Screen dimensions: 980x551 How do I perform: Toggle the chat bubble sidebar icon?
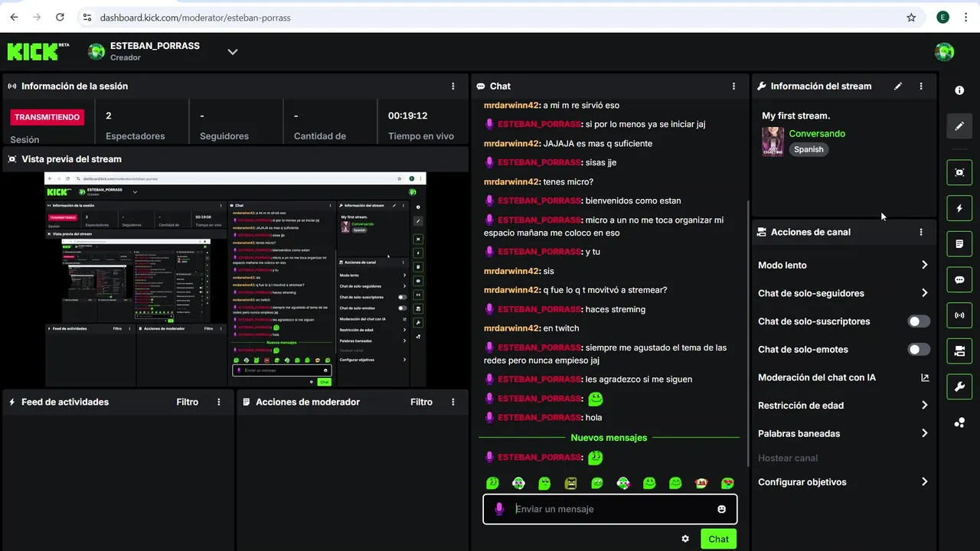(959, 279)
